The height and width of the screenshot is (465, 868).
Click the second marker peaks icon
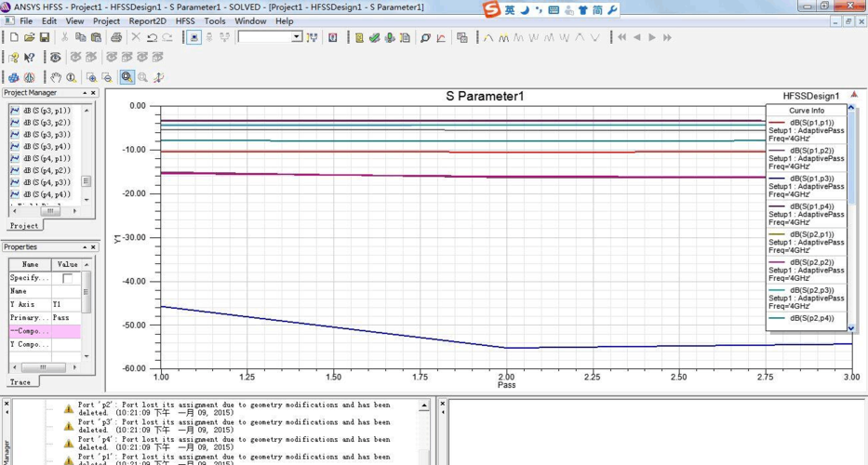(503, 37)
